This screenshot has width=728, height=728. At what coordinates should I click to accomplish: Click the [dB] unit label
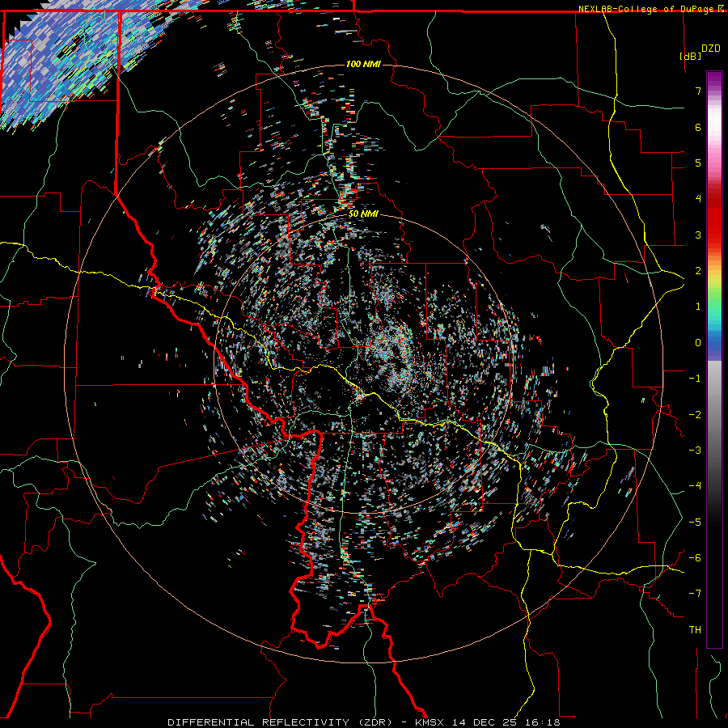[x=691, y=56]
